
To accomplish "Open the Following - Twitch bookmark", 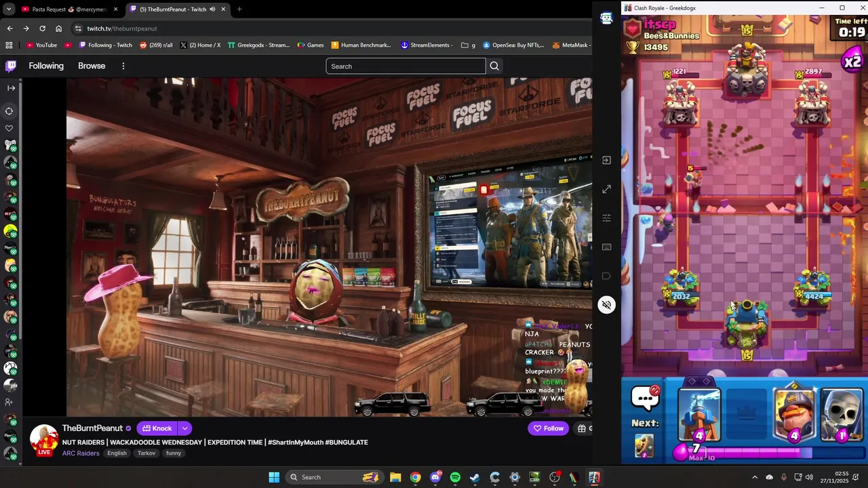I will 105,45.
